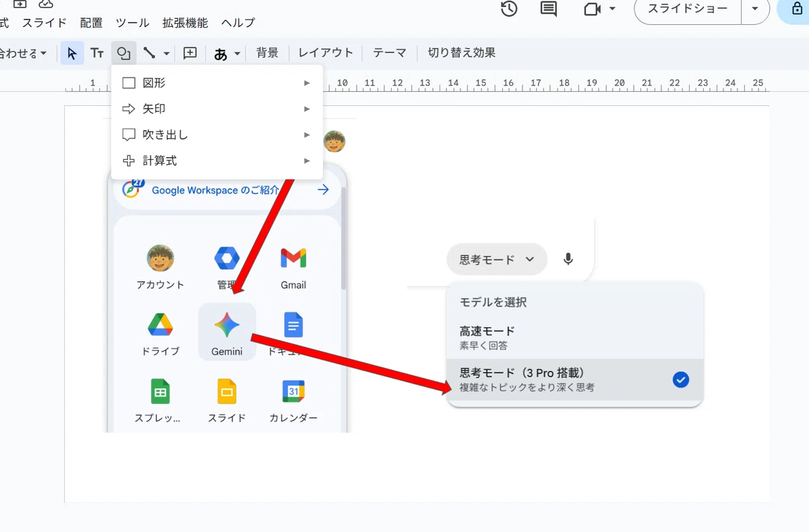
Task: Click the add comment toolbar icon
Action: pos(190,53)
